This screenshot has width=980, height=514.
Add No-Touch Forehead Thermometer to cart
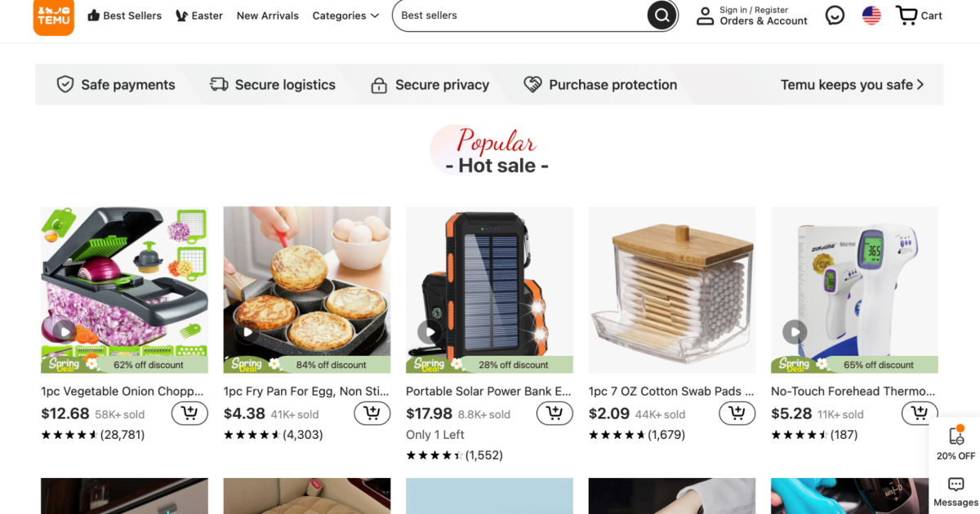[919, 414]
